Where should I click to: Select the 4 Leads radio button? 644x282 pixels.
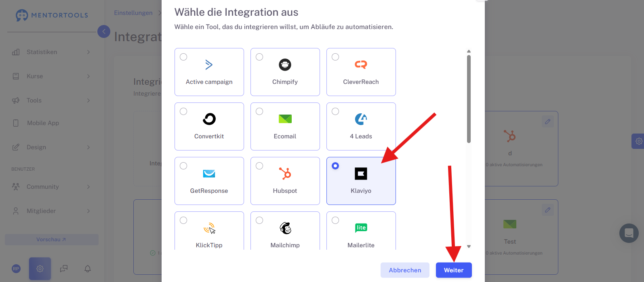click(x=335, y=111)
